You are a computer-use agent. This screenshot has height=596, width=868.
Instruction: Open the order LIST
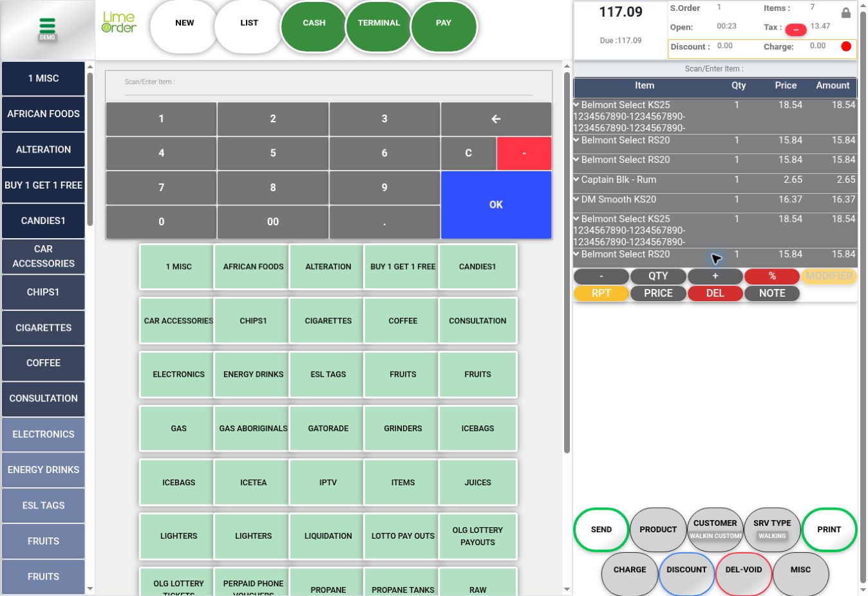point(249,26)
